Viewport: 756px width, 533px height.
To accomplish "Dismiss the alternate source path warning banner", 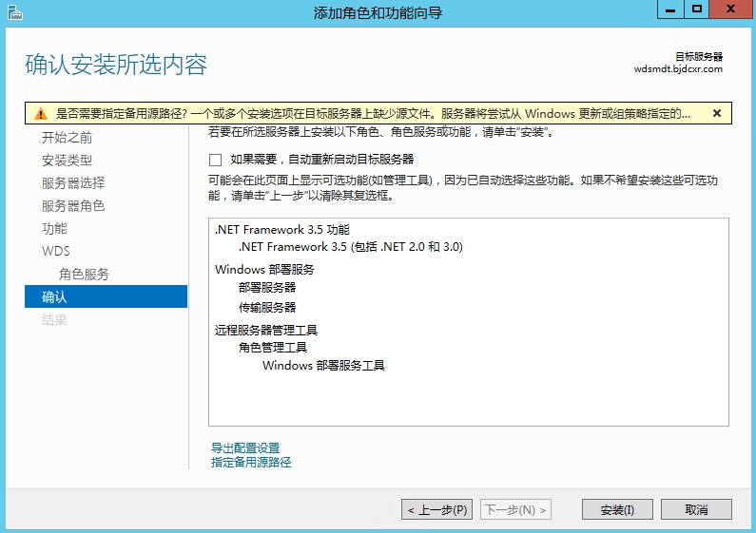I will tap(717, 113).
